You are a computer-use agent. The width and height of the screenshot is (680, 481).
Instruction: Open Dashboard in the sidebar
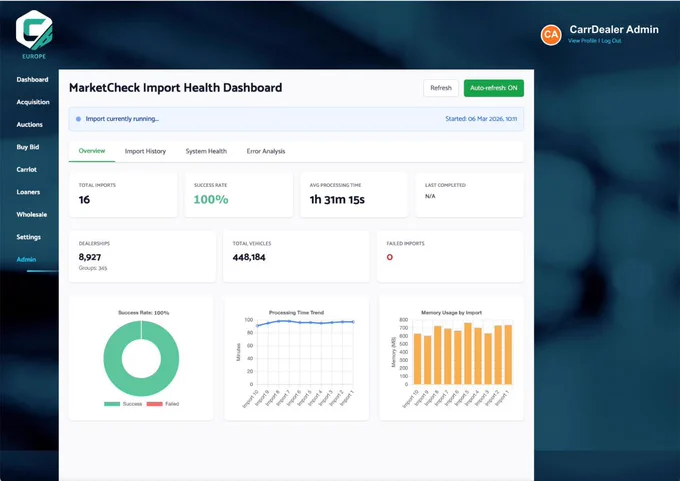pyautogui.click(x=33, y=80)
